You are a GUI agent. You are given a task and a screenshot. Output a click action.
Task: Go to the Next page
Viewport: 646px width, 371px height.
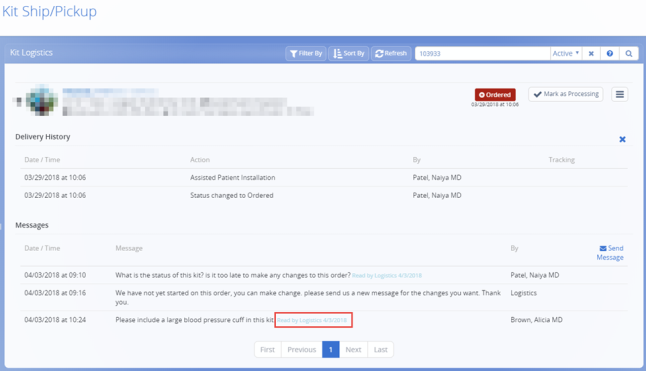353,350
